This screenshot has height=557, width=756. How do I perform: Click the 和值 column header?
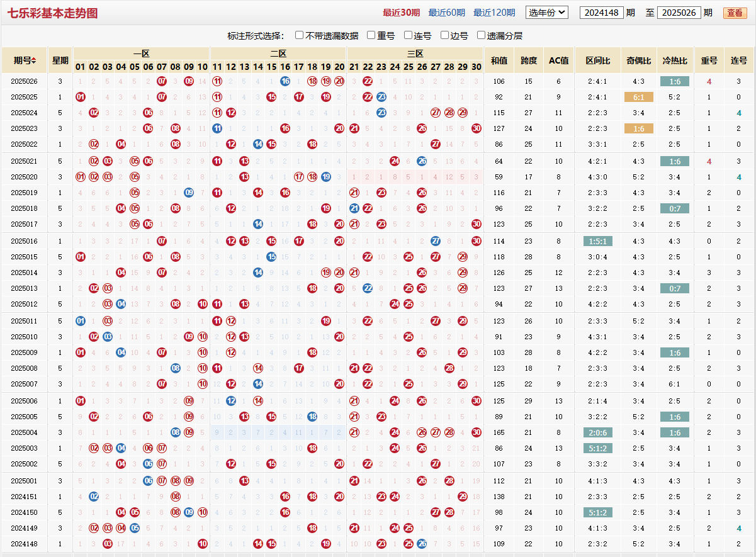tap(499, 60)
